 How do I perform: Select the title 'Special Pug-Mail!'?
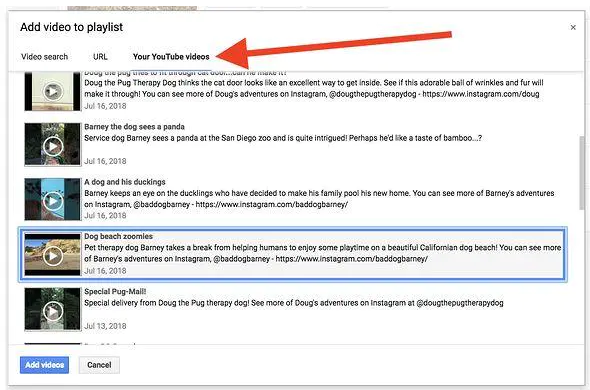[115, 291]
